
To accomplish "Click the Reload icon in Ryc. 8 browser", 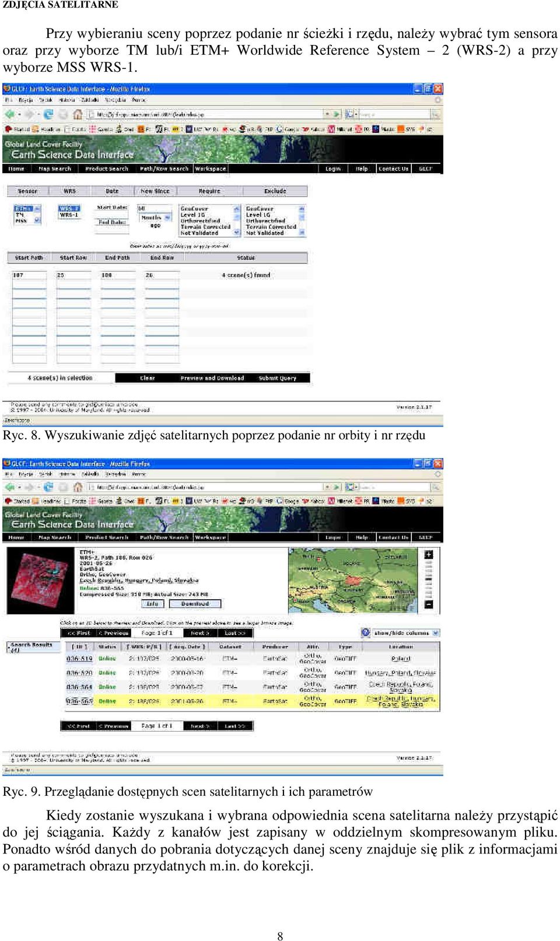I will [x=48, y=114].
